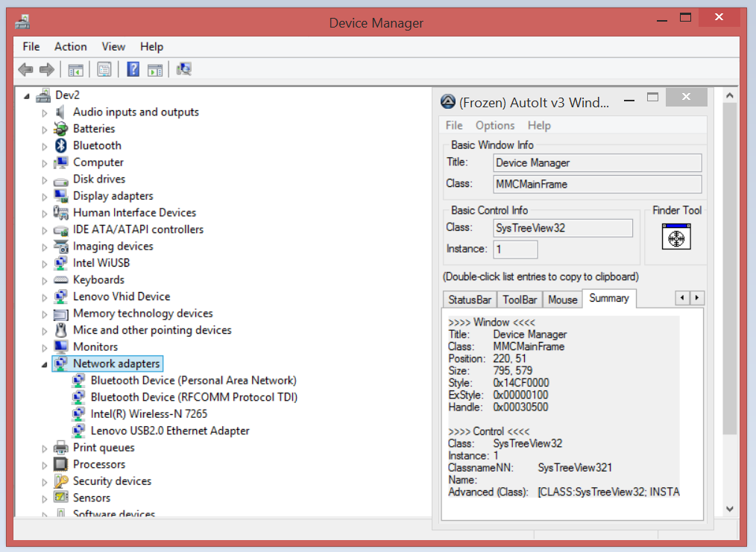This screenshot has height=552, width=756.
Task: Close the AutoIt Window Info window
Action: (x=686, y=97)
